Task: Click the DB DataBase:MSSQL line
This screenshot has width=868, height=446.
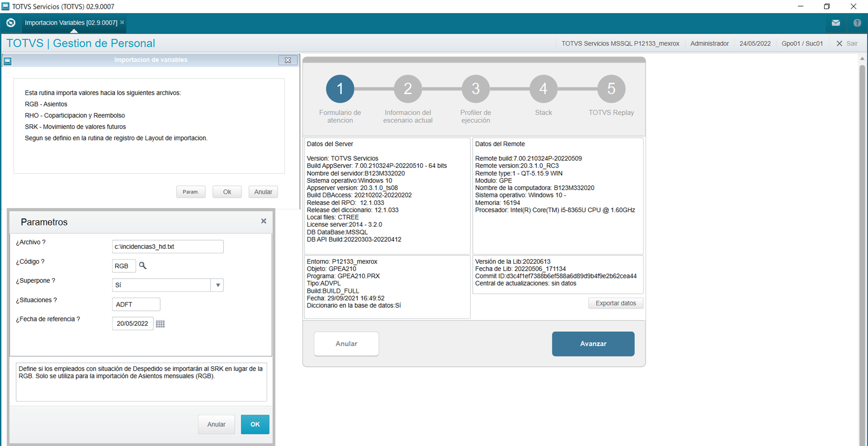Action: (x=337, y=232)
